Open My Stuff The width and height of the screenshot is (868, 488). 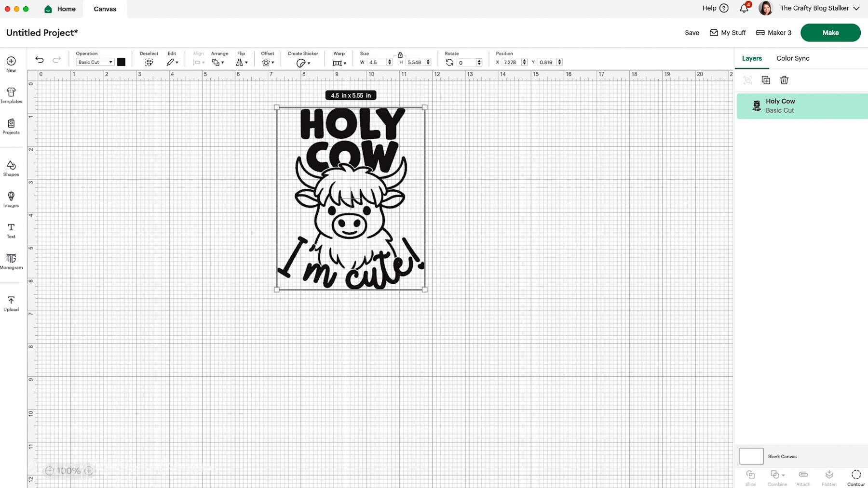pos(728,33)
